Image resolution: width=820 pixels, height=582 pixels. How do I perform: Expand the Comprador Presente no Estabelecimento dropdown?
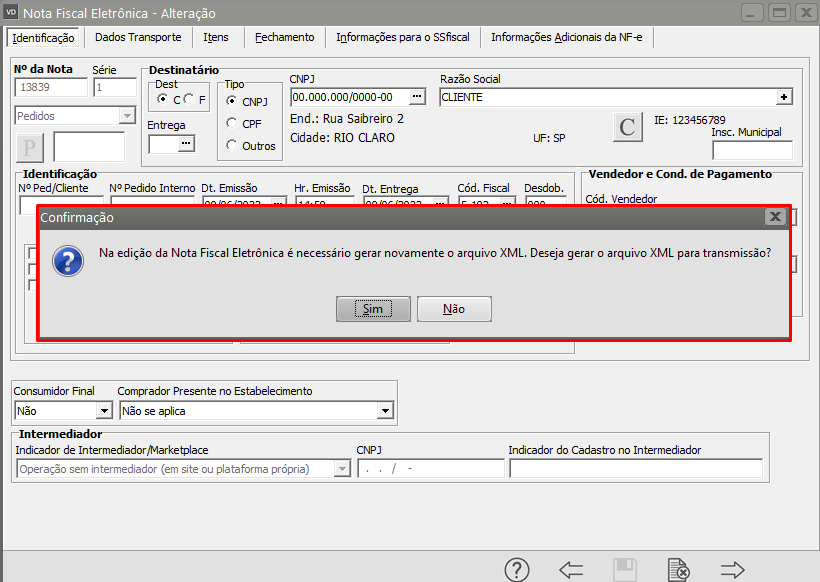click(385, 410)
